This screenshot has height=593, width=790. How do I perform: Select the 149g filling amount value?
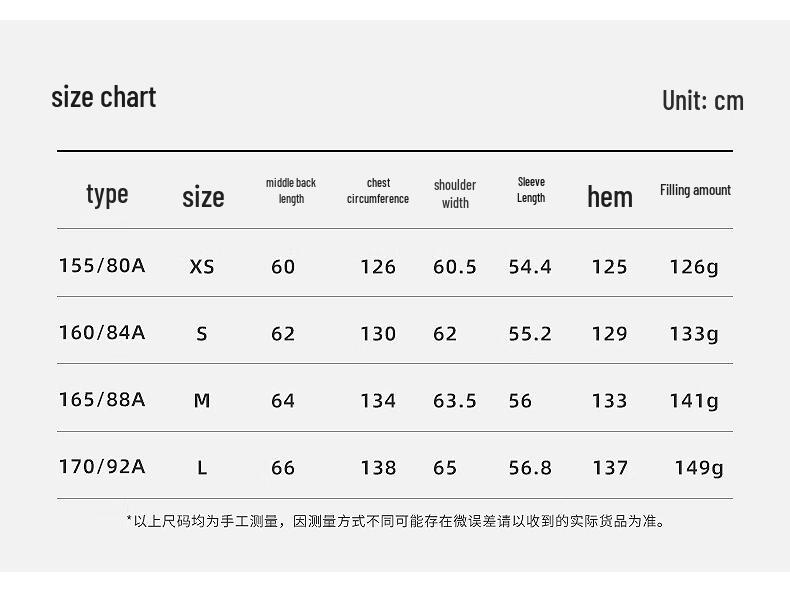[x=699, y=467]
